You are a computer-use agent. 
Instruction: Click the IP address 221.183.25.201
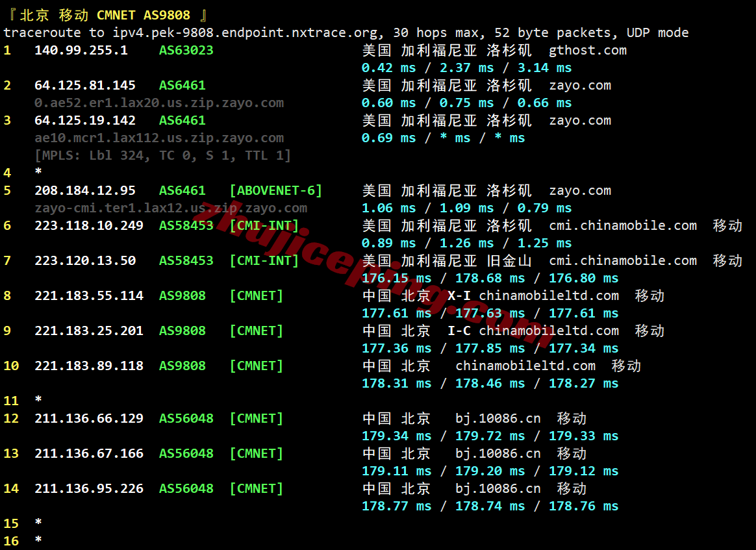(x=89, y=331)
